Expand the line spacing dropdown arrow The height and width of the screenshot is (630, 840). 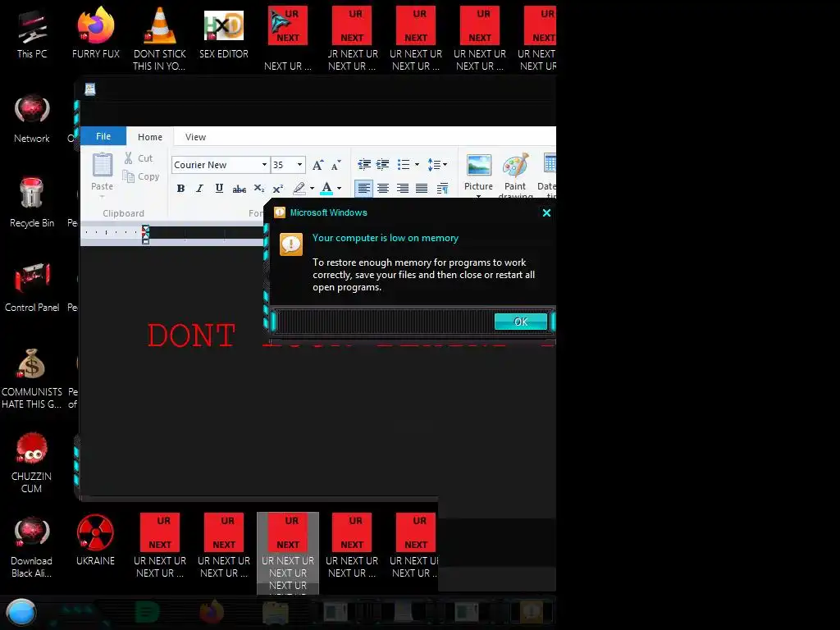[445, 164]
